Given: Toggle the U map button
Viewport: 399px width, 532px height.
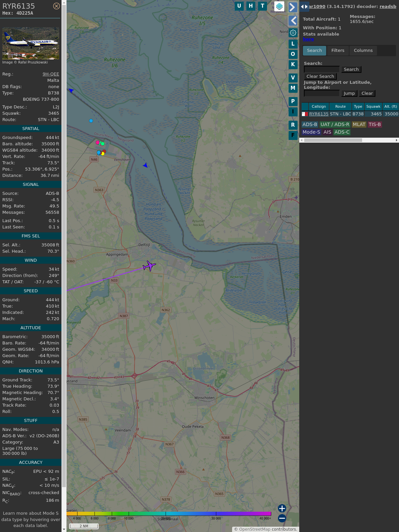Looking at the screenshot, I should [x=239, y=6].
